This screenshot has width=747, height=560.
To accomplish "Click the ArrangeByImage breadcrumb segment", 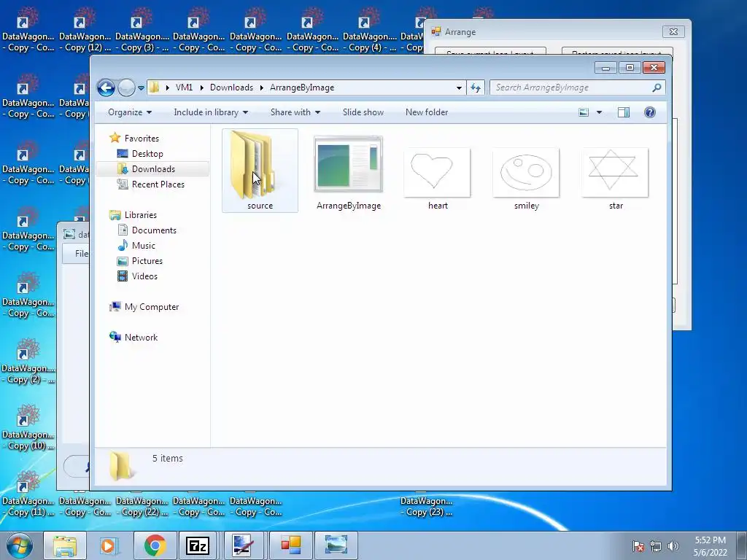I will coord(302,87).
